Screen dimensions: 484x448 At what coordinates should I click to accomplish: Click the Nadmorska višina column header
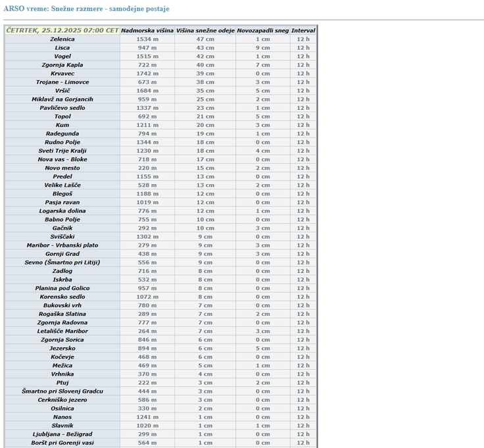[148, 30]
